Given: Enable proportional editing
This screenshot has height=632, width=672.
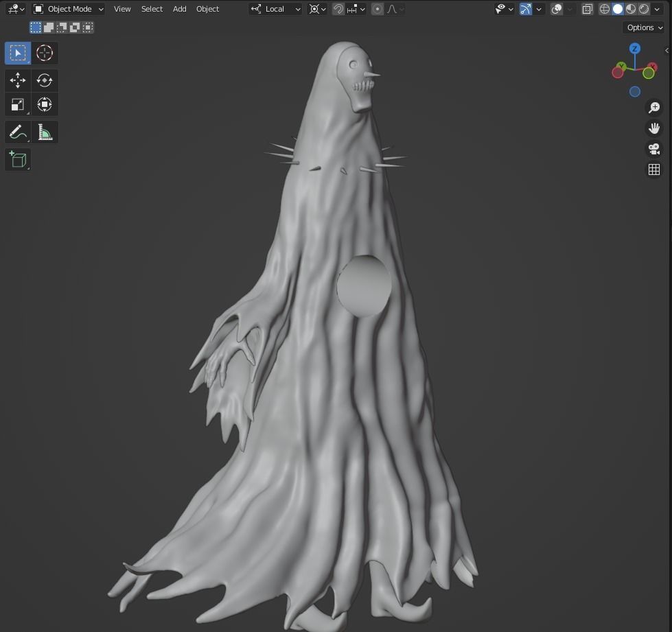Looking at the screenshot, I should coord(377,9).
